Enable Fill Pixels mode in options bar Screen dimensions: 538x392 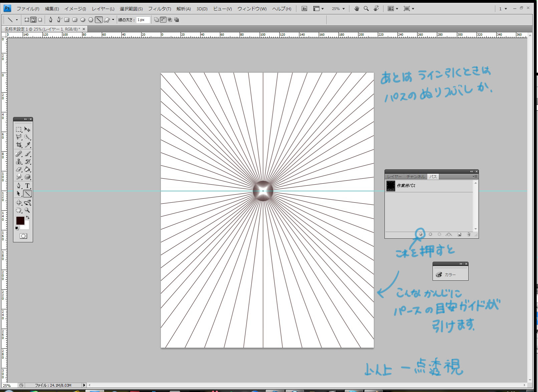40,20
